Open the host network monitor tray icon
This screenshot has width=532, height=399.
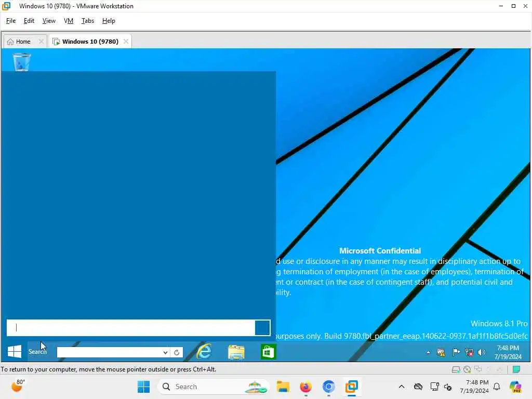click(434, 387)
